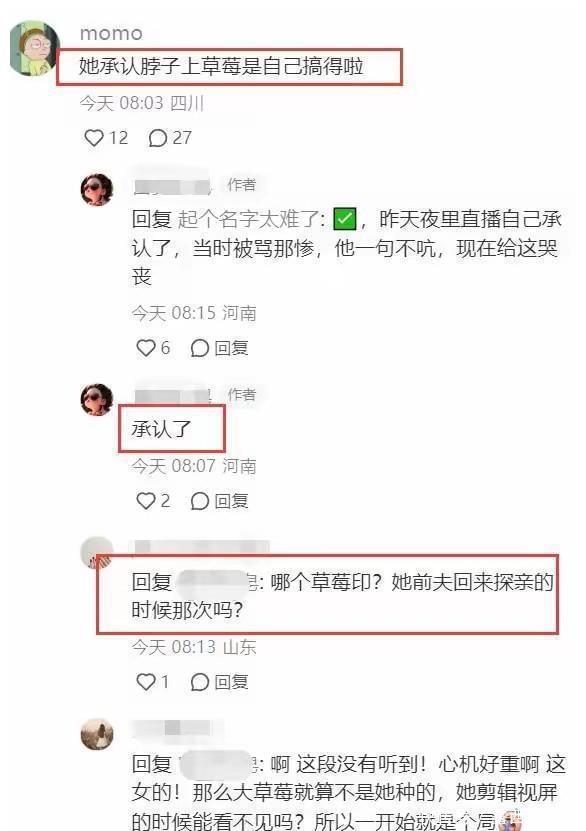
Task: Tap the reply bubble icon on the 08:15 comment
Action: (x=199, y=348)
